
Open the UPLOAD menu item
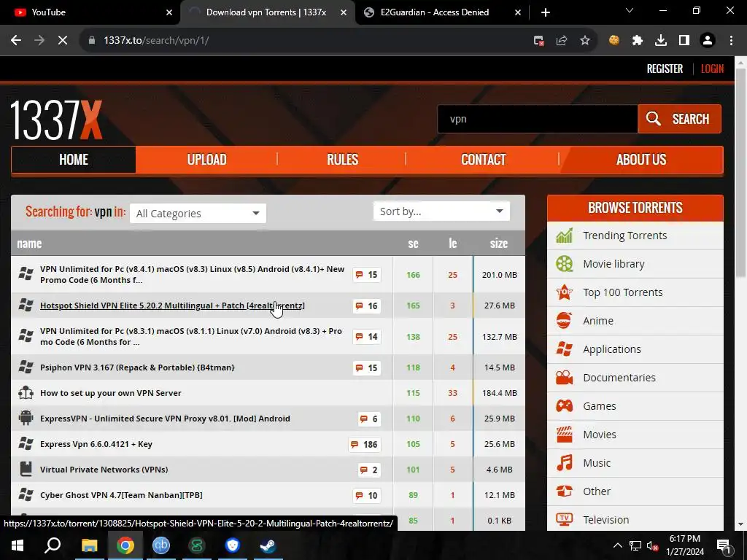pos(206,160)
